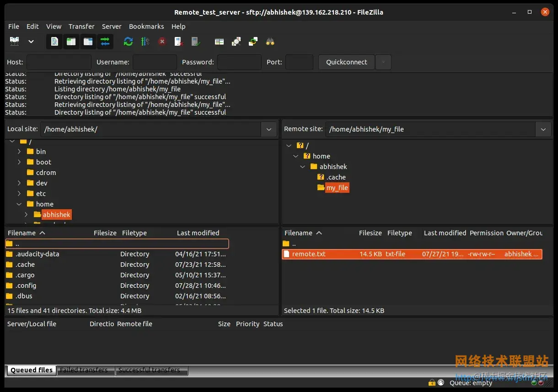Select the remote.txt file
The image size is (558, 392).
point(412,254)
